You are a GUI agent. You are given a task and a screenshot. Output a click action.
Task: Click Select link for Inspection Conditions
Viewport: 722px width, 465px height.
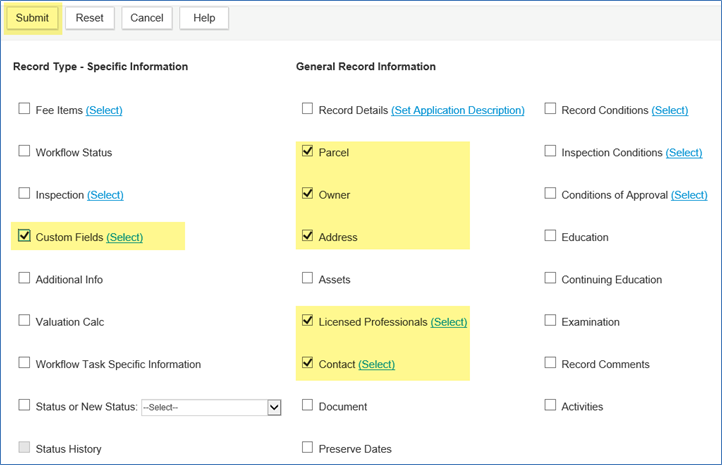[684, 153]
